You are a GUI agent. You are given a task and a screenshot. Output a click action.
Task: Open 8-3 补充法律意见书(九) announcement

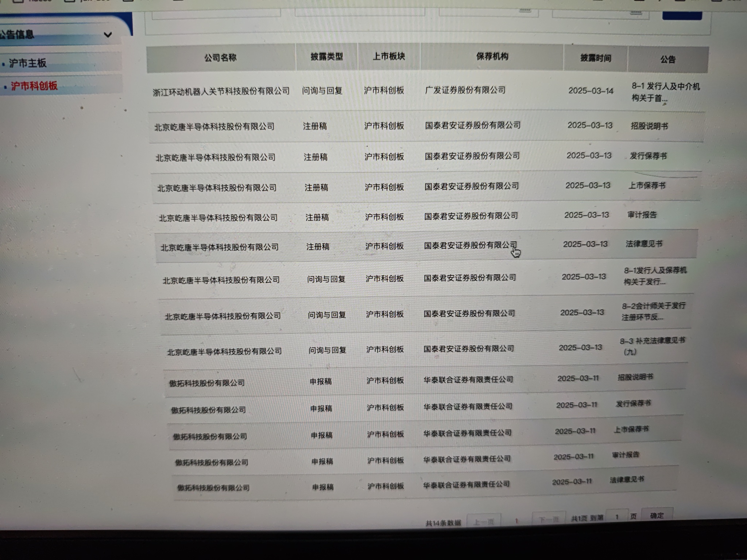point(652,346)
